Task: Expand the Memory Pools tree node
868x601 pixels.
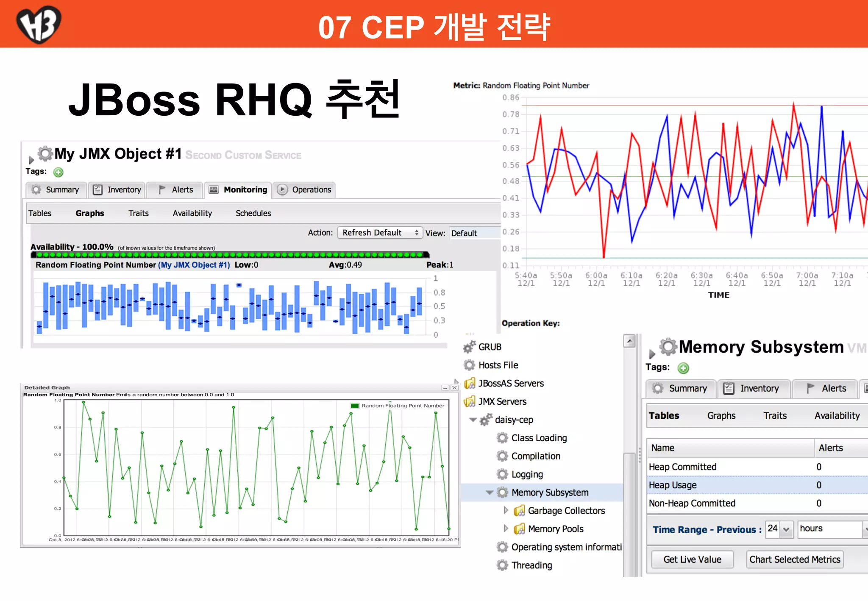Action: [506, 529]
